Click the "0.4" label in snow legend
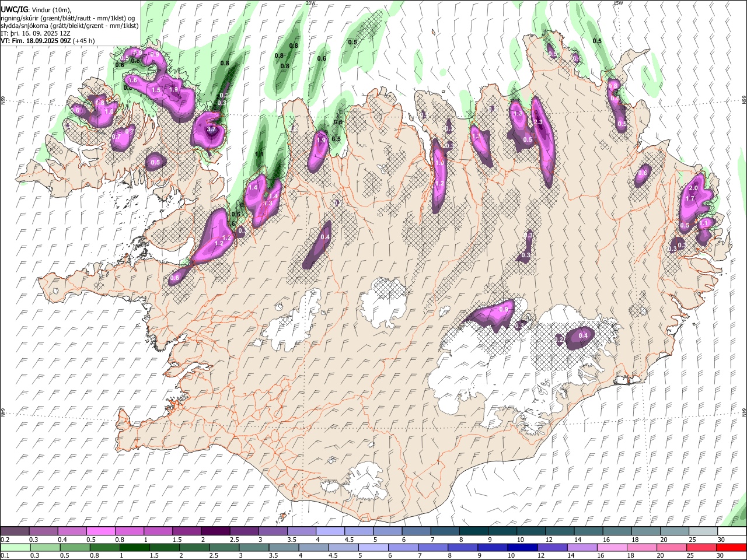747x560 pixels. tap(62, 540)
